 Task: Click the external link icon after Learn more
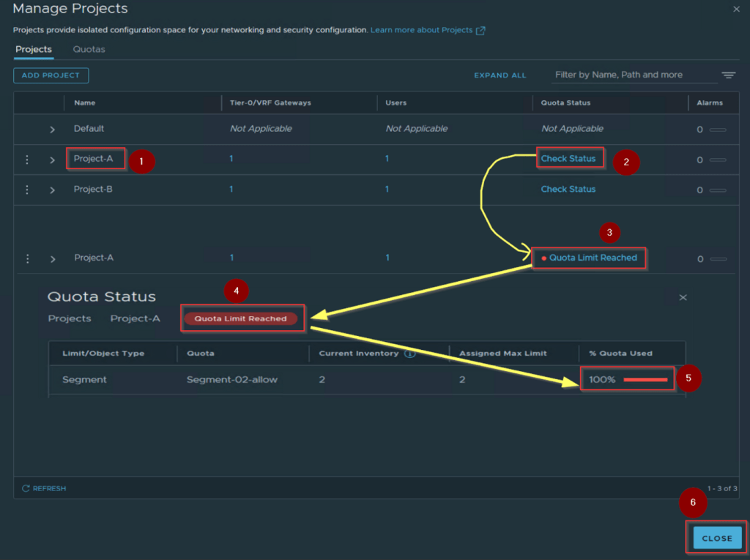point(480,31)
